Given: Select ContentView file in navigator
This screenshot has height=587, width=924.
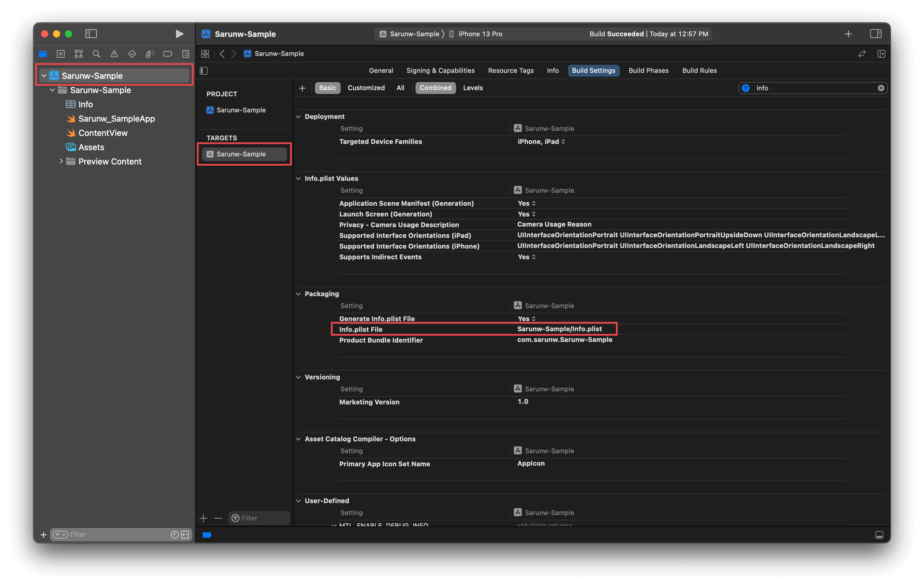Looking at the screenshot, I should pyautogui.click(x=102, y=133).
